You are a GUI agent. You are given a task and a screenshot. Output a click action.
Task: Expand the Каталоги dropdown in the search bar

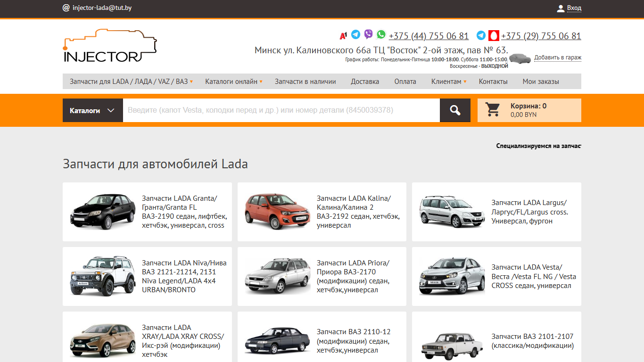point(93,110)
